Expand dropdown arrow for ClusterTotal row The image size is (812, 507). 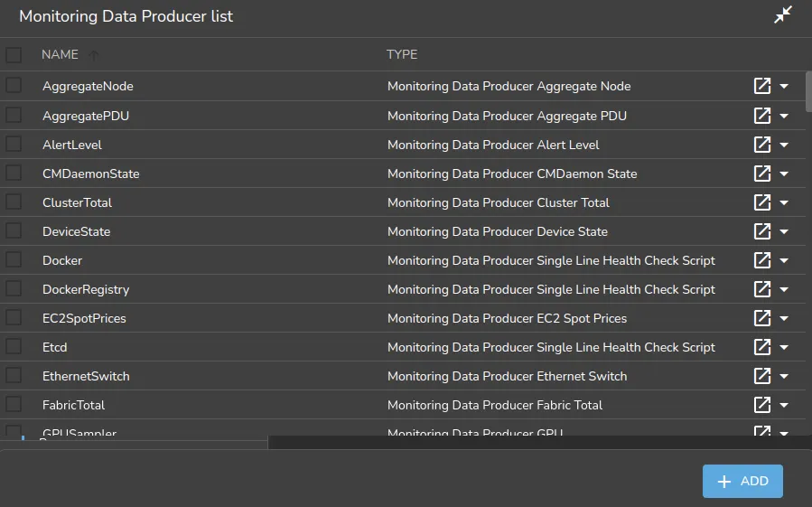tap(784, 202)
